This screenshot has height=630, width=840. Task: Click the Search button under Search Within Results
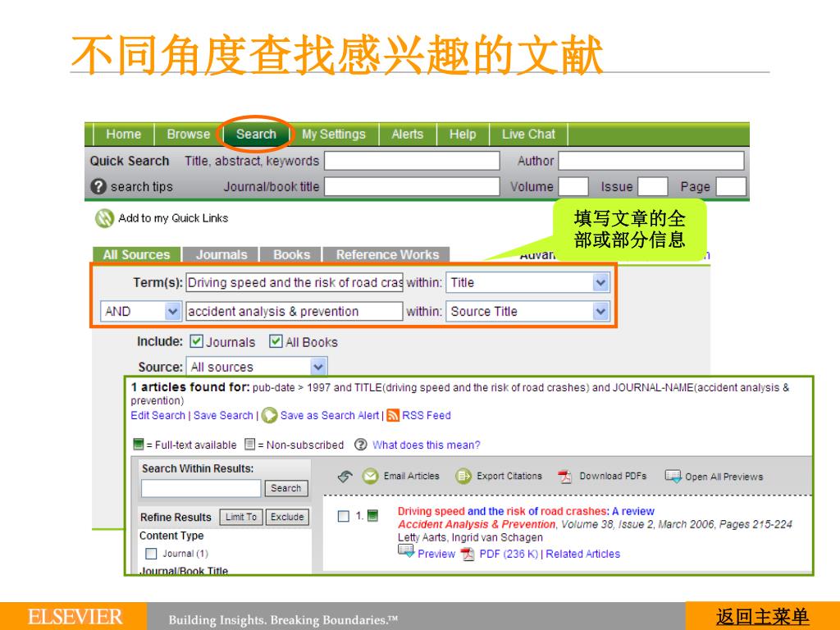click(x=286, y=488)
